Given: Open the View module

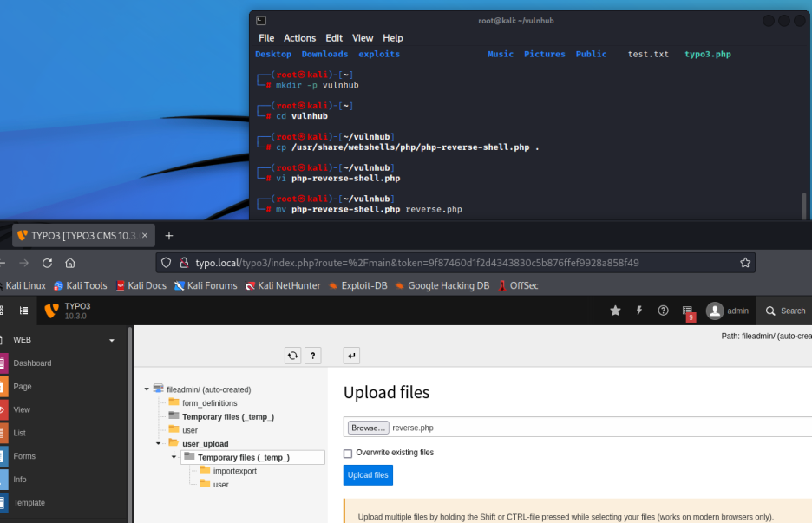Looking at the screenshot, I should click(x=21, y=409).
